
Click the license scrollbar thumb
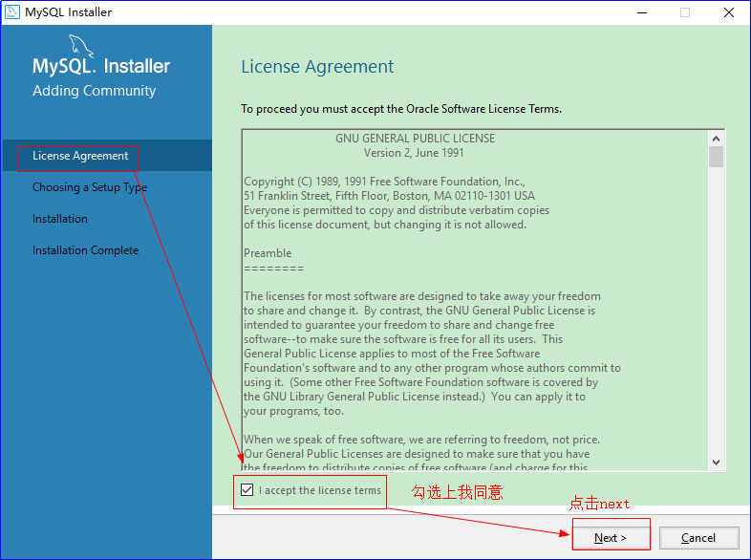pos(716,157)
